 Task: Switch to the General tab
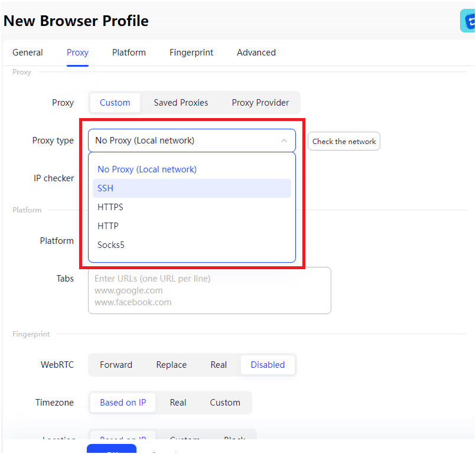[28, 53]
